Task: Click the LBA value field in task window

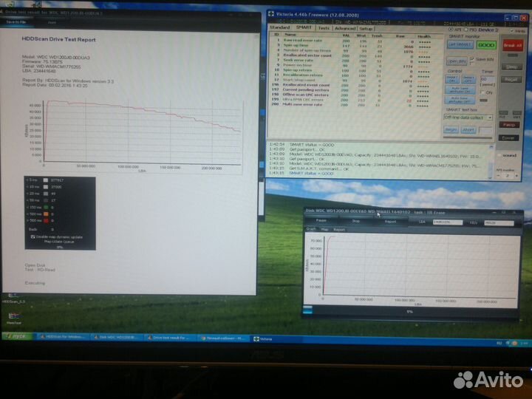Action: (448, 222)
